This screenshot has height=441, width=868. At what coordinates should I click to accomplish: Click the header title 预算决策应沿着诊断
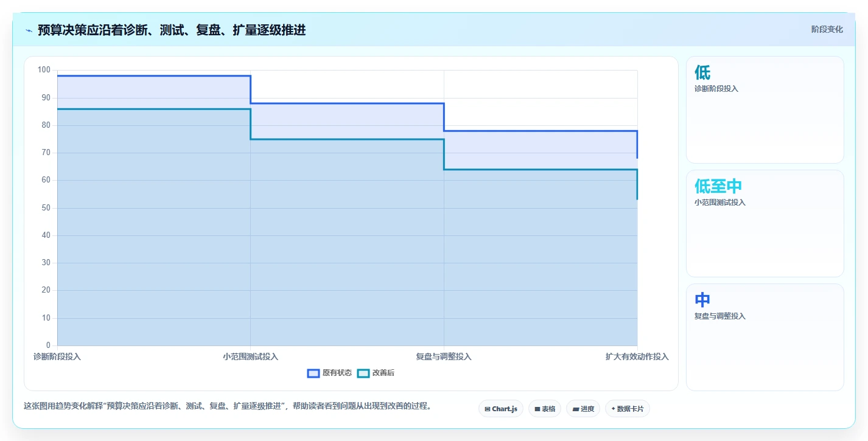[x=172, y=30]
